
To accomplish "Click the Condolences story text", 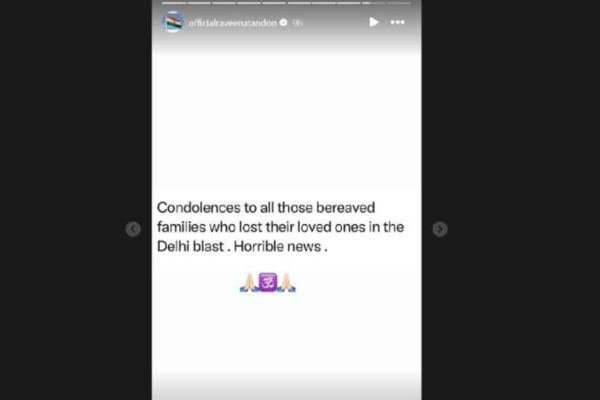I will pyautogui.click(x=280, y=227).
